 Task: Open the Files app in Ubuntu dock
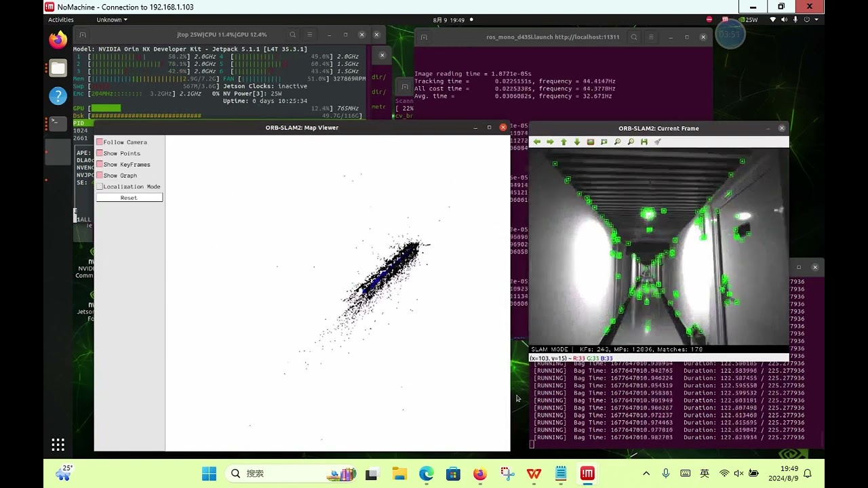tap(58, 68)
